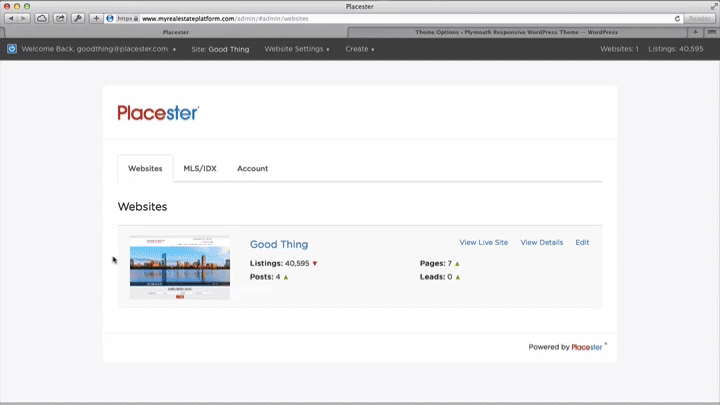Select the Account tab
Image resolution: width=720 pixels, height=405 pixels.
pos(253,169)
